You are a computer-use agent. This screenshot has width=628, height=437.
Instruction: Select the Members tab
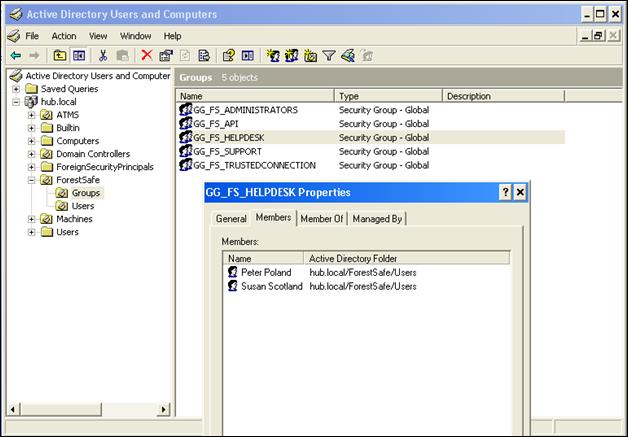(274, 217)
